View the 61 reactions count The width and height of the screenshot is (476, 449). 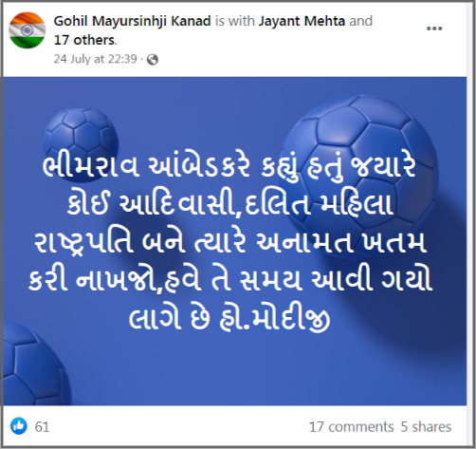42,427
